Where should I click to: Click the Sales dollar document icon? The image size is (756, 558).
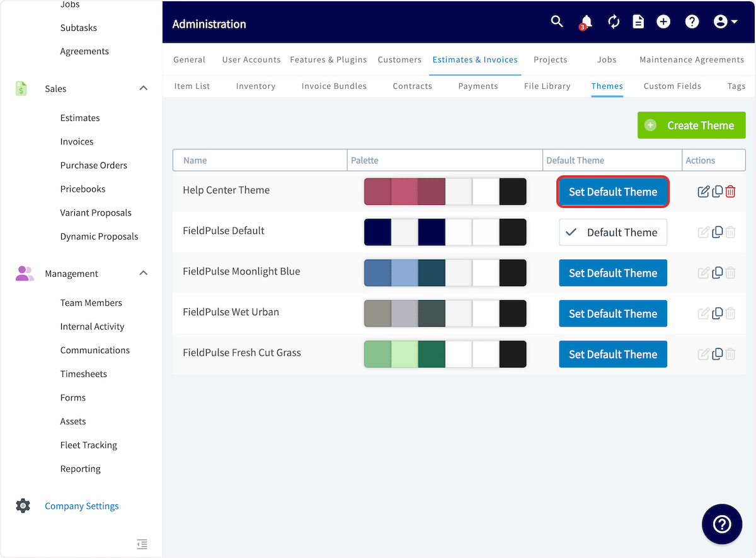pos(22,89)
